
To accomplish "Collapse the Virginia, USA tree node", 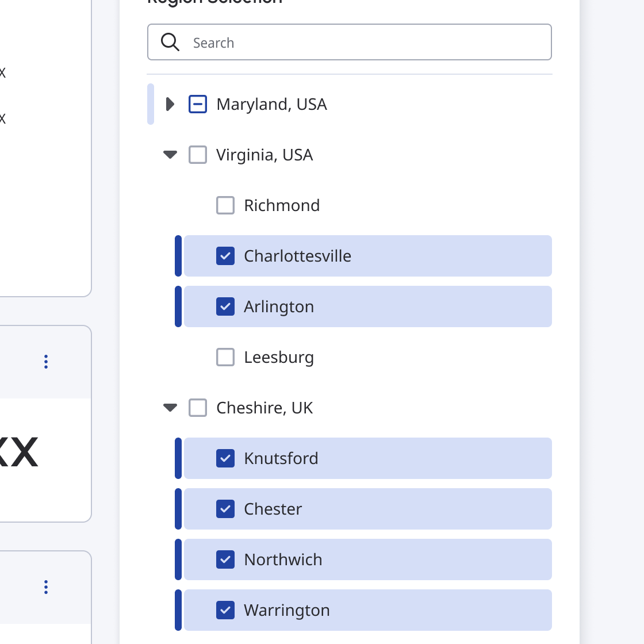I will coord(170,155).
